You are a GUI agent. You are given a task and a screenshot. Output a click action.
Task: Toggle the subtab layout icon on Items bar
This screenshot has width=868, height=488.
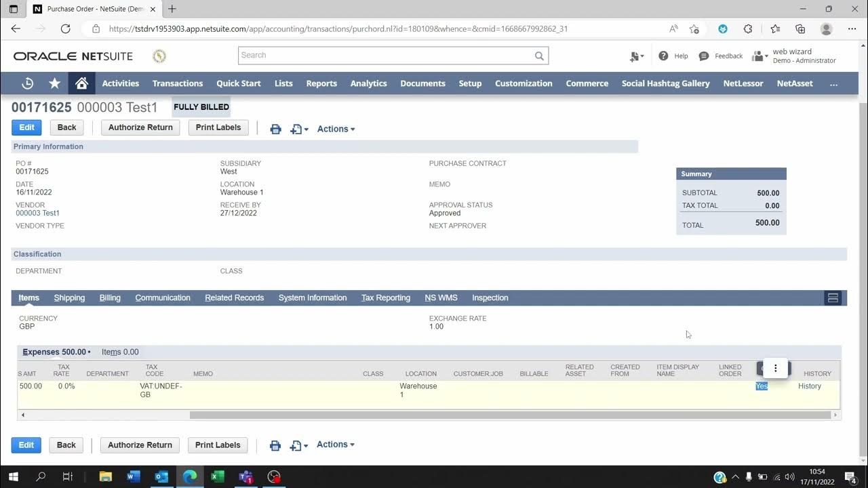pos(833,298)
